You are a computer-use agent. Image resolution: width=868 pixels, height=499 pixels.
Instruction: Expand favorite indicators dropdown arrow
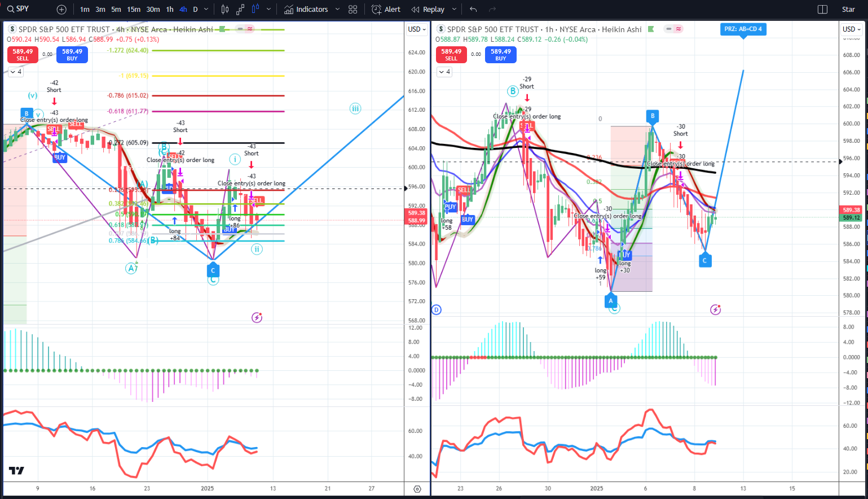337,10
